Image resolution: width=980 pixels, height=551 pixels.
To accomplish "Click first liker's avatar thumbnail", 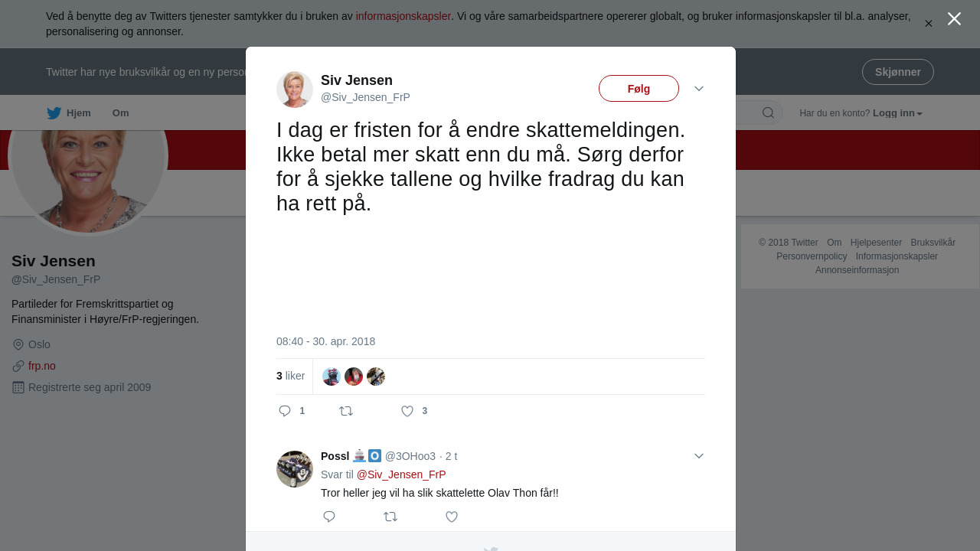I will (x=332, y=377).
